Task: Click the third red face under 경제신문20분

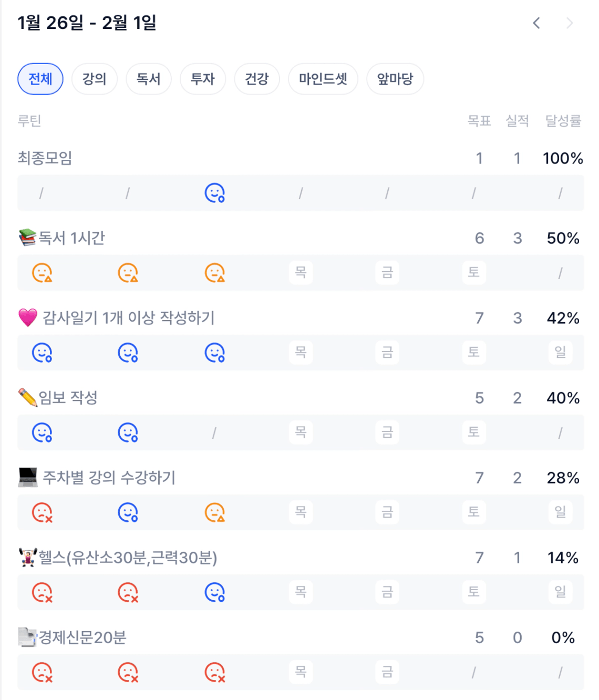Action: click(214, 672)
